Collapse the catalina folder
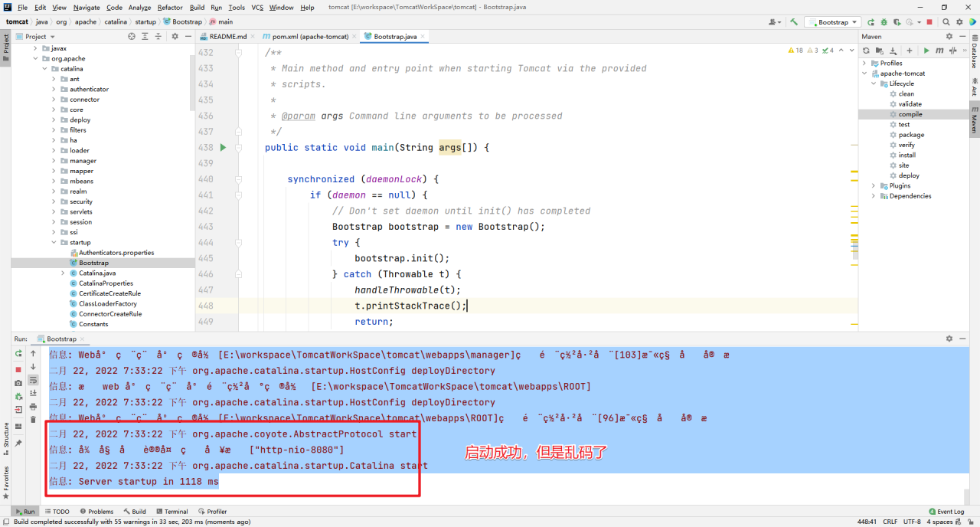The width and height of the screenshot is (980, 527). (x=44, y=69)
